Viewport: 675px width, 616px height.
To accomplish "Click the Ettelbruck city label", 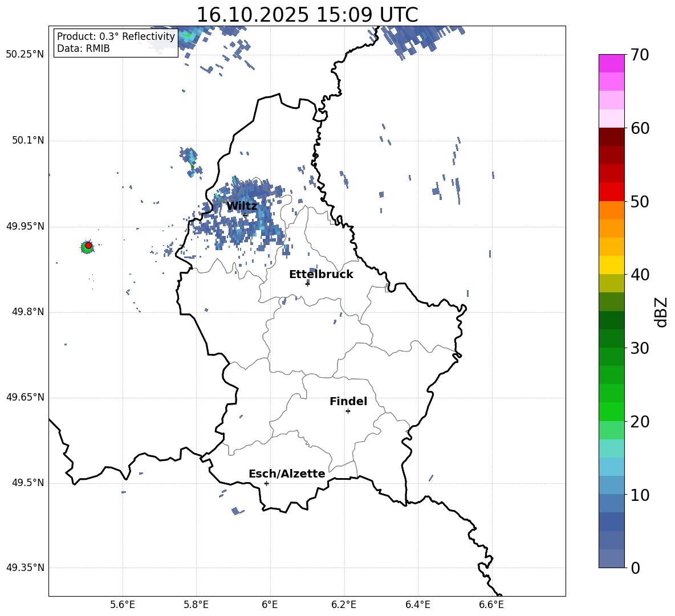I will tap(321, 275).
